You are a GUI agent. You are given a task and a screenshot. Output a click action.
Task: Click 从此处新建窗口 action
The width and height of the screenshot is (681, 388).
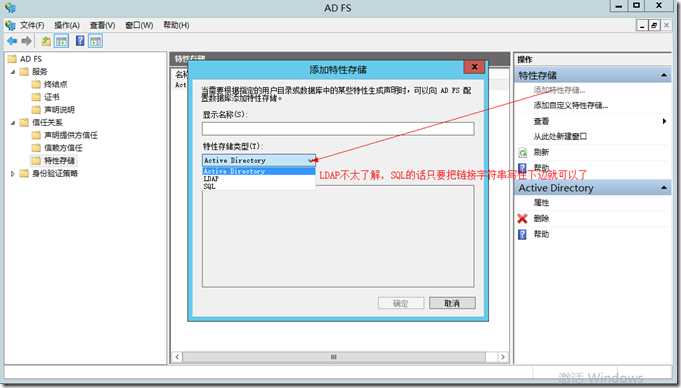click(560, 136)
